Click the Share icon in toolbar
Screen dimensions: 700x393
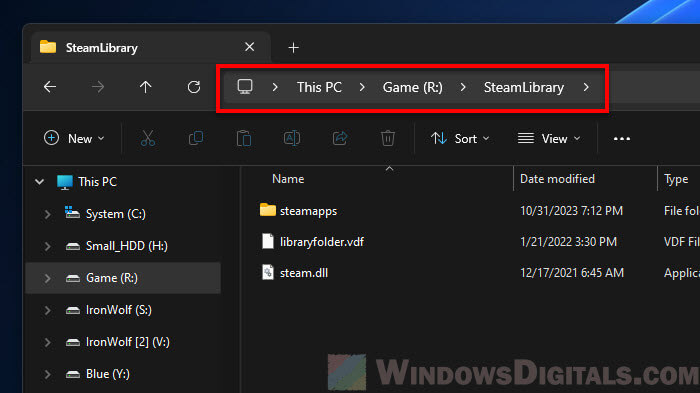click(x=340, y=138)
